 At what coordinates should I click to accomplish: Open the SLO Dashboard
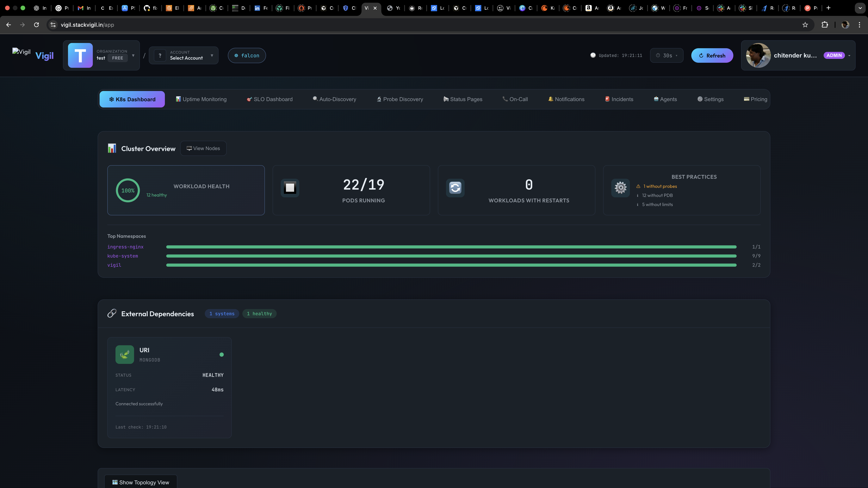[x=269, y=99]
